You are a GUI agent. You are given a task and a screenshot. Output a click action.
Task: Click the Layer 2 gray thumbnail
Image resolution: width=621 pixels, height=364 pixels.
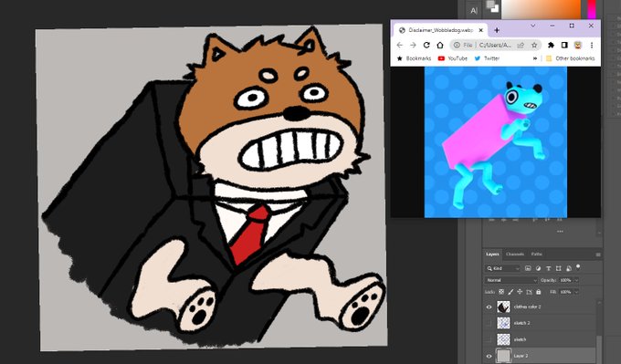pos(503,356)
